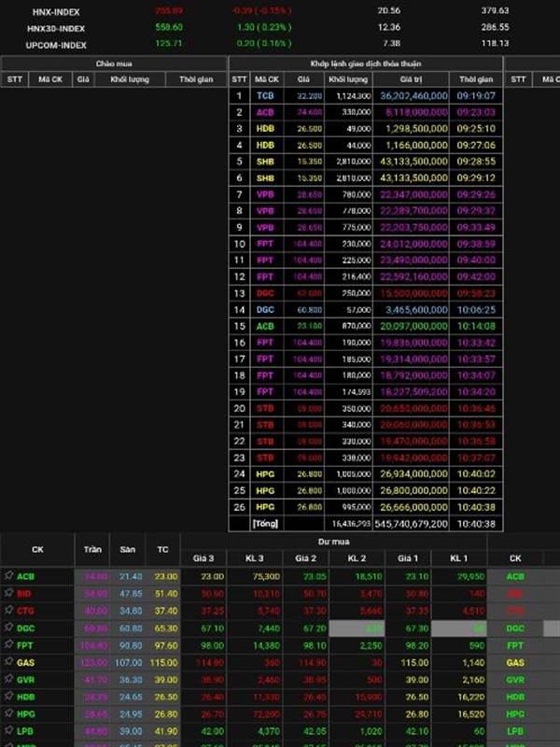The height and width of the screenshot is (747, 560).
Task: Select the HNX30-INDEX row label
Action: pyautogui.click(x=56, y=29)
